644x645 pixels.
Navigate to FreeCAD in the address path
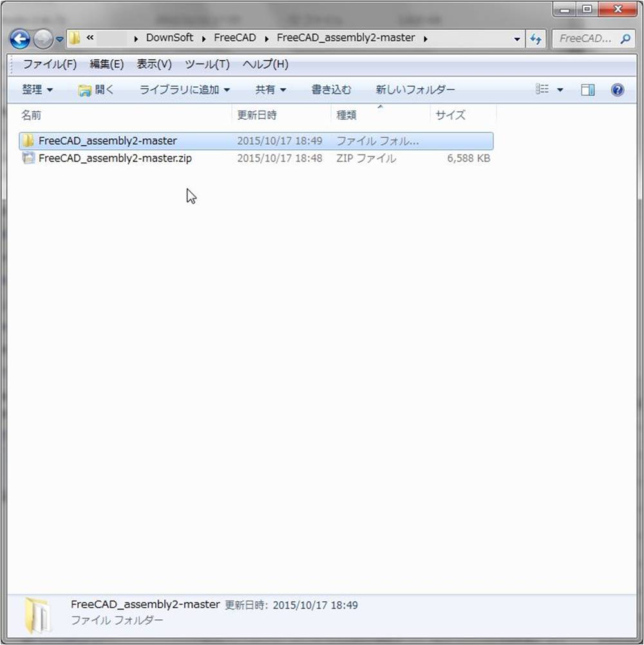coord(235,38)
